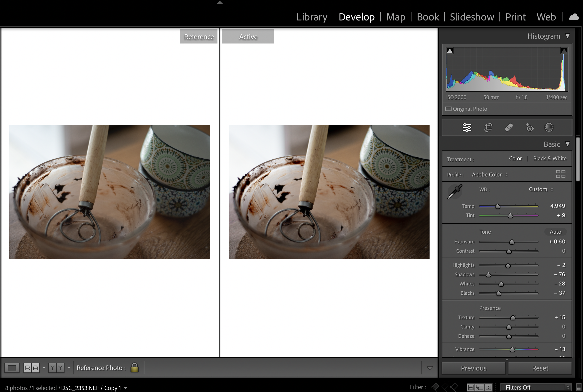Screen dimensions: 583x392
Task: Toggle shadow clipping indicator in histogram
Action: [x=450, y=51]
